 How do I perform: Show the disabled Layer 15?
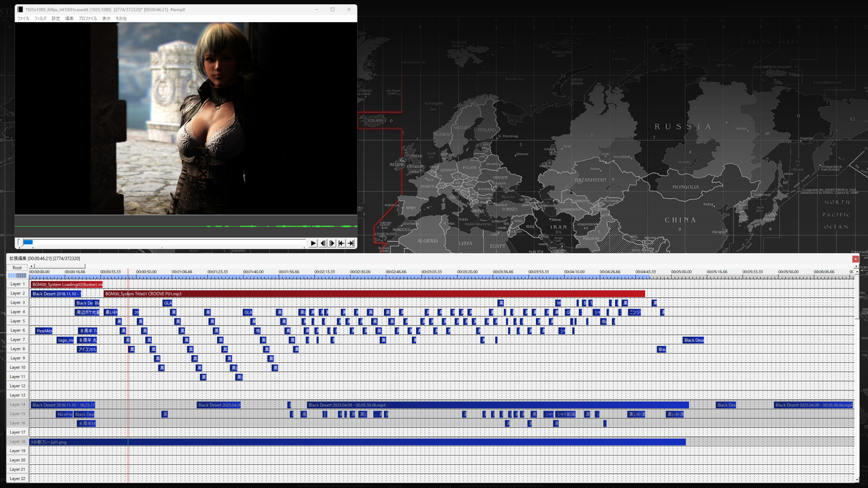click(17, 414)
